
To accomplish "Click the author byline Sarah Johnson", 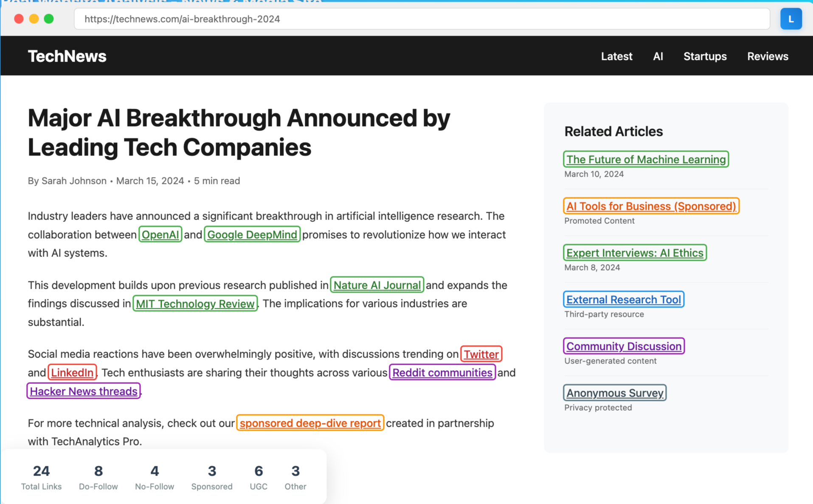I will pos(74,181).
